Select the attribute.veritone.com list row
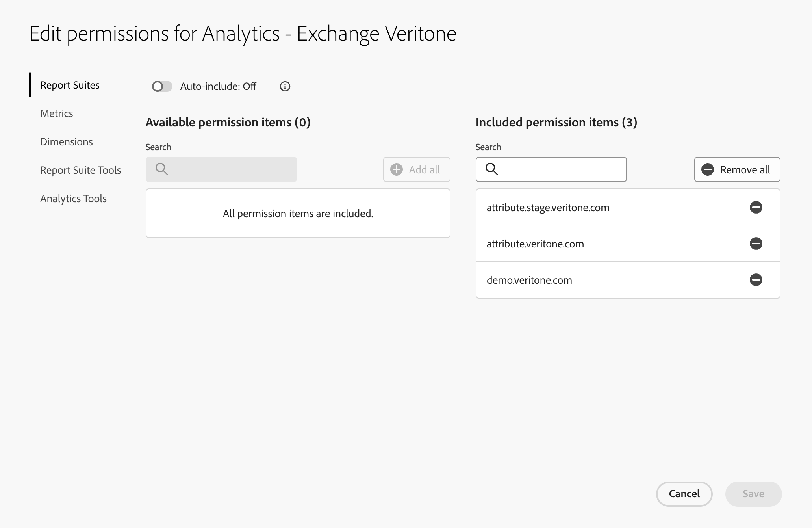Viewport: 812px width, 528px height. (x=535, y=244)
